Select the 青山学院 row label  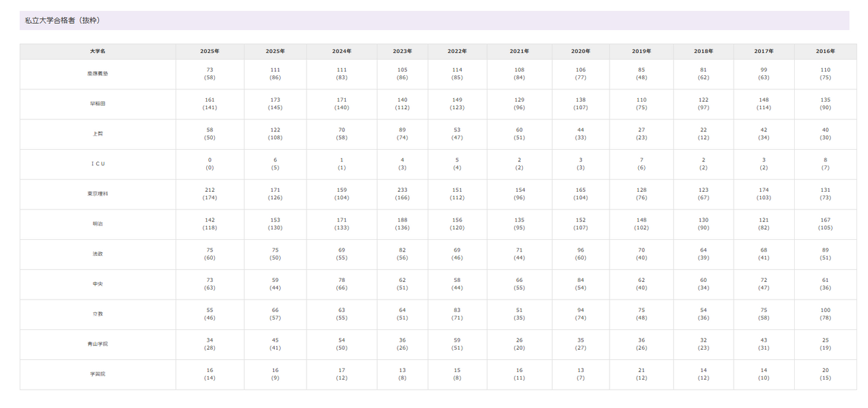[98, 344]
